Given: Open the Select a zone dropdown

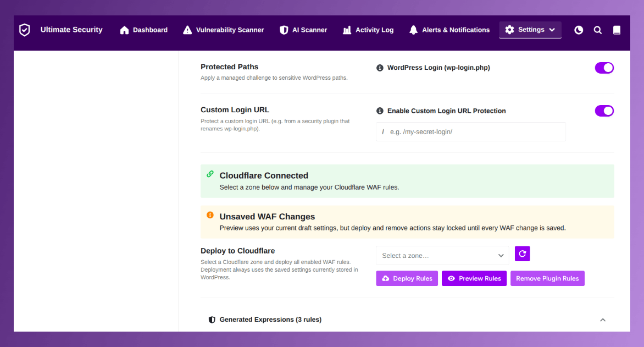Looking at the screenshot, I should 442,256.
